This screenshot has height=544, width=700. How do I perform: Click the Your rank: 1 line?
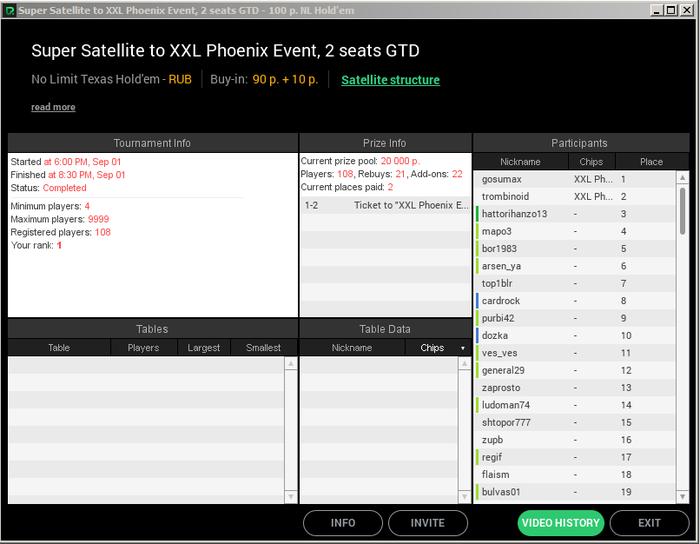click(36, 245)
